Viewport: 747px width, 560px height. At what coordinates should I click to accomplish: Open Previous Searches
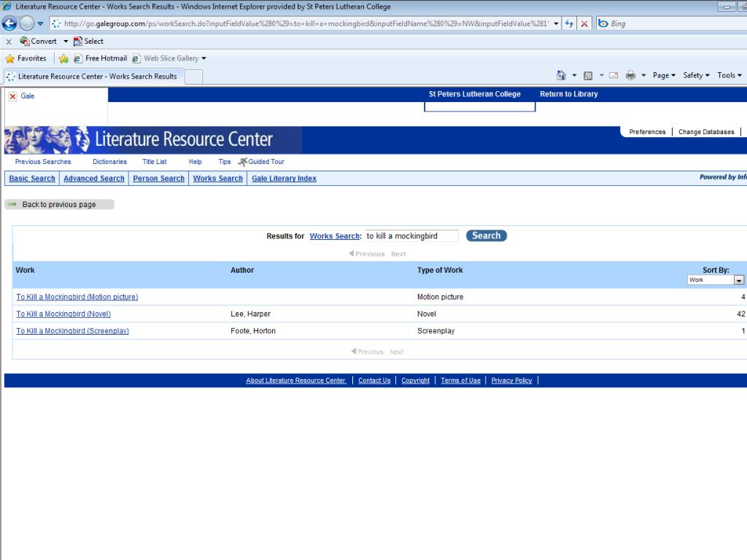coord(43,162)
